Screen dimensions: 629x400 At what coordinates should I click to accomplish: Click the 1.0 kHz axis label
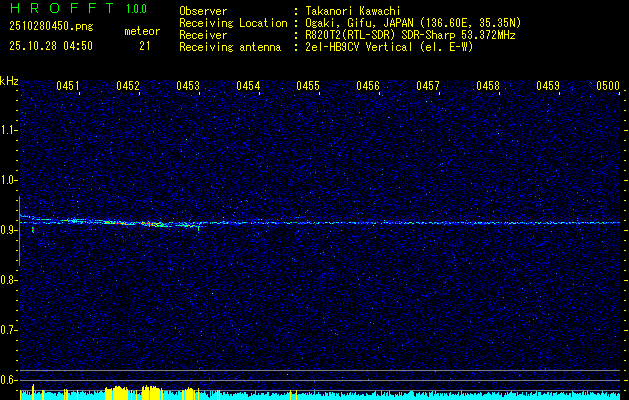9,180
